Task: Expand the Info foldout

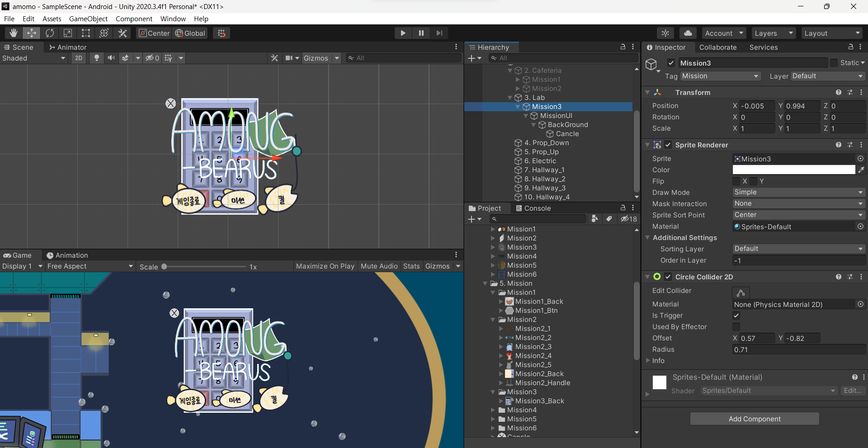Action: tap(648, 360)
